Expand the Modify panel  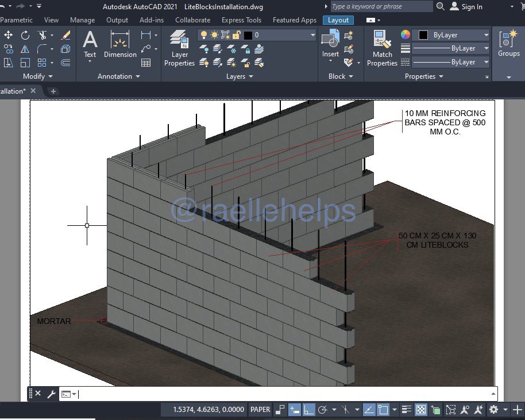point(37,76)
